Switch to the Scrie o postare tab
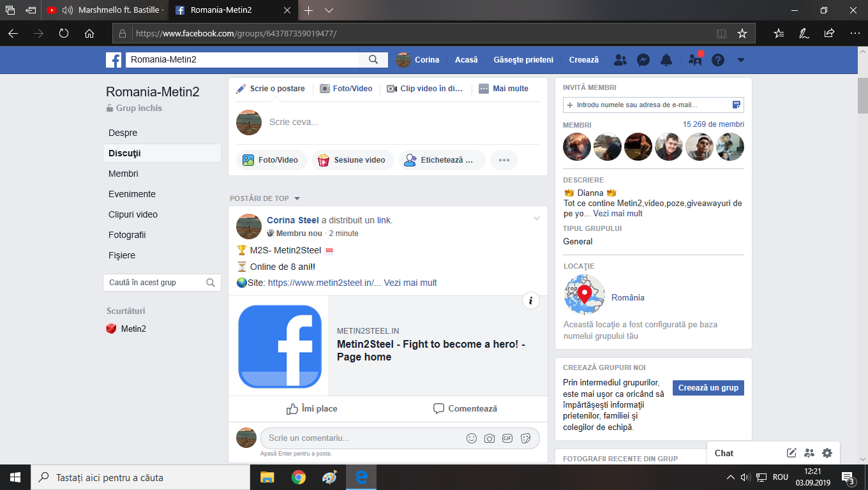 click(x=271, y=89)
